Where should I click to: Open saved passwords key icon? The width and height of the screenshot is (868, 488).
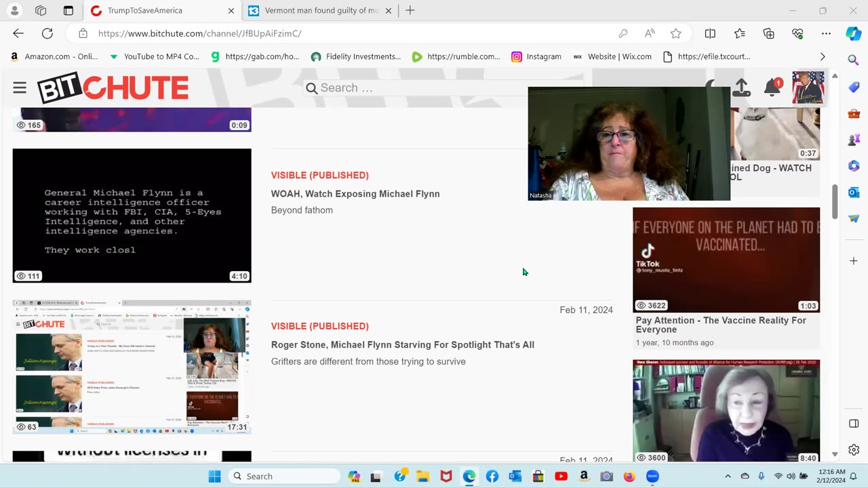click(623, 33)
